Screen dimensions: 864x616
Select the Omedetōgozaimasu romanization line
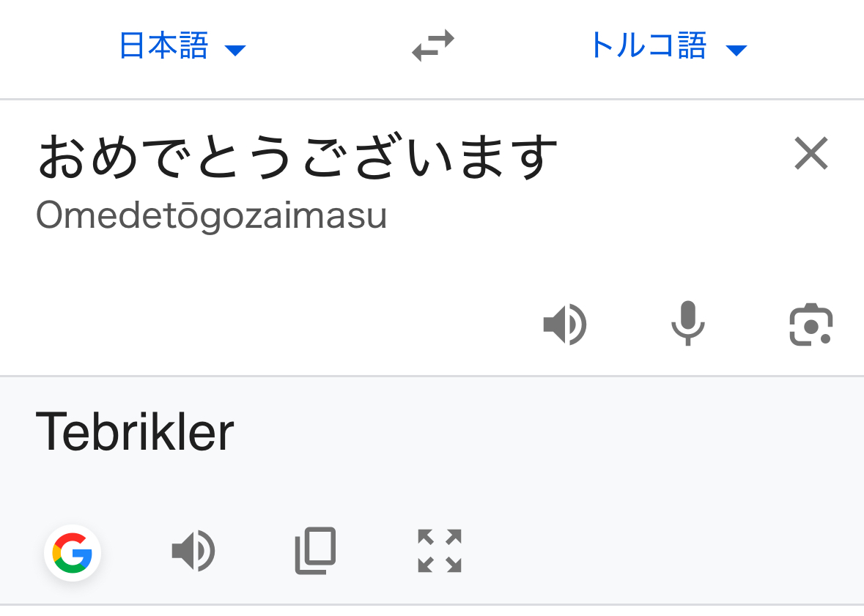point(211,215)
